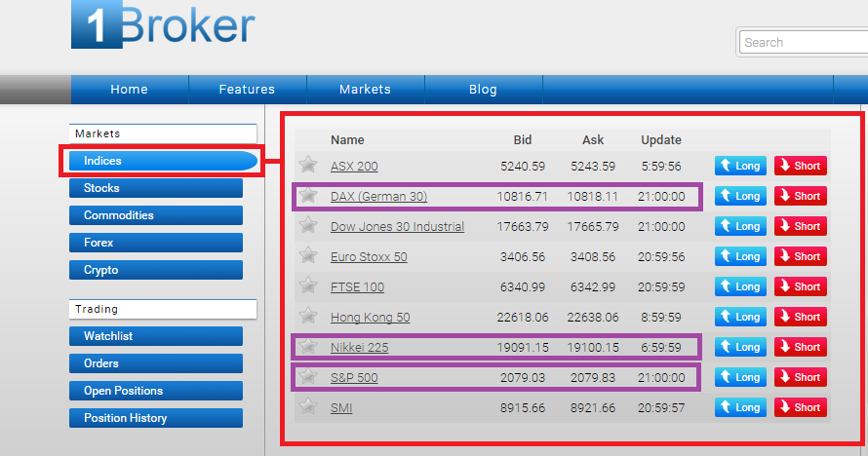Open Short position on DAX (German 30)
Screen dimensions: 868x456
[801, 196]
